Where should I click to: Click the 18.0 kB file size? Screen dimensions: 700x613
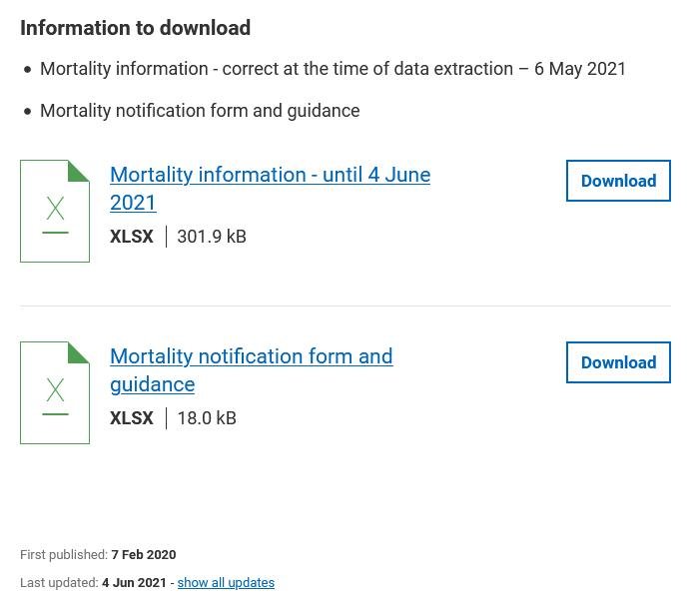(207, 418)
